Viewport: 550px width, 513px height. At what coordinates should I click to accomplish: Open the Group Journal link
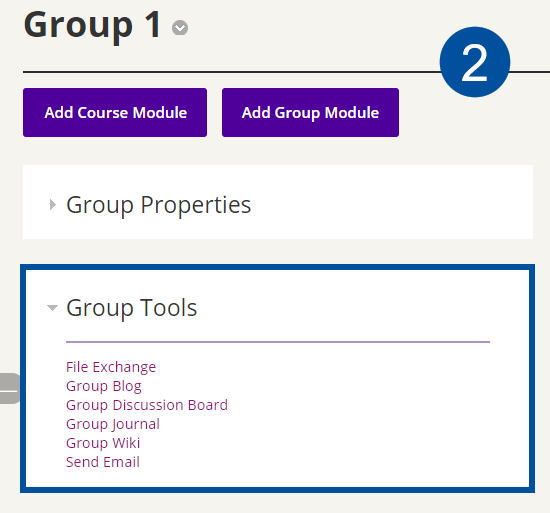click(113, 424)
